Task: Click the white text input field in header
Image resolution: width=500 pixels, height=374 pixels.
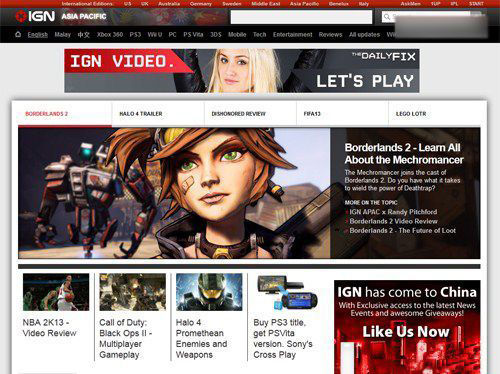Action: 301,17
